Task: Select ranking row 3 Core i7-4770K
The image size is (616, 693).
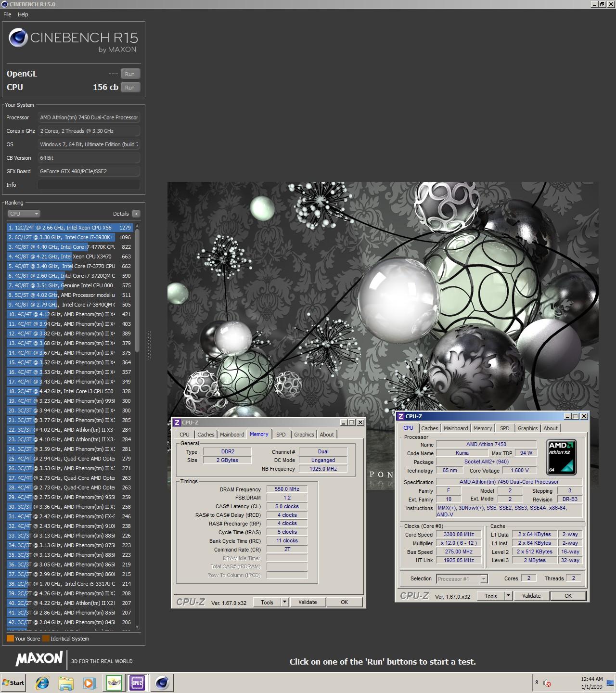Action: (70, 247)
